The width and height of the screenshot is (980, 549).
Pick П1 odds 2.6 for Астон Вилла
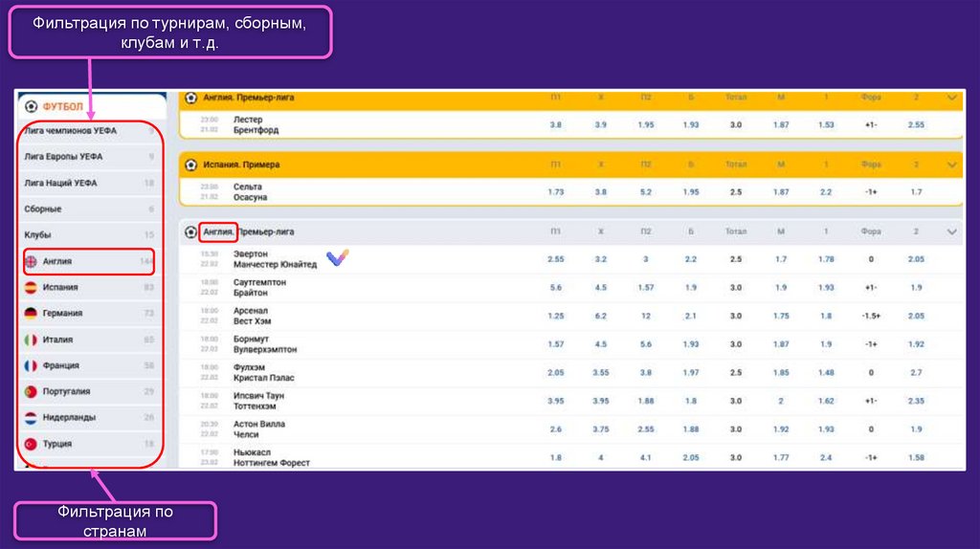point(556,429)
